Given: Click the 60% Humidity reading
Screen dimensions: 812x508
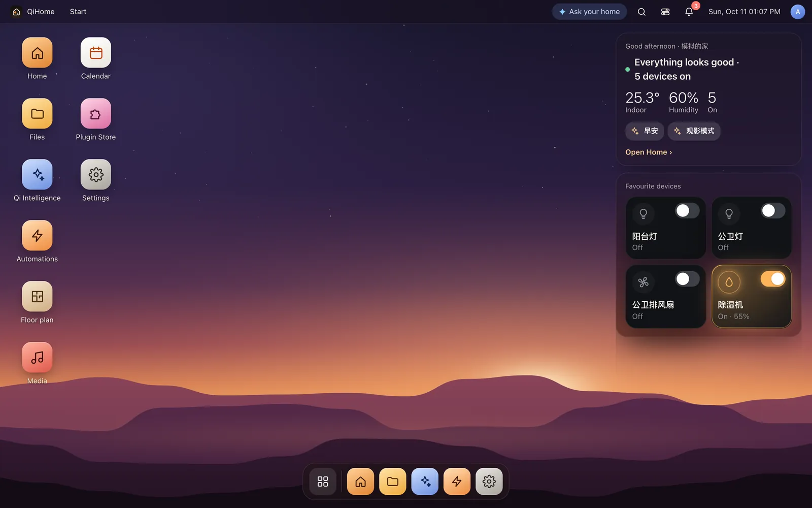Looking at the screenshot, I should [684, 102].
